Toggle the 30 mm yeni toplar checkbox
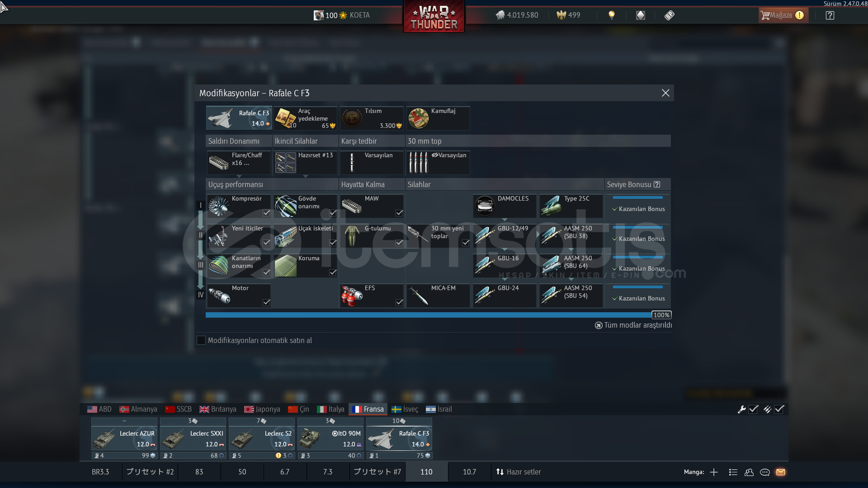The image size is (868, 488). point(466,243)
